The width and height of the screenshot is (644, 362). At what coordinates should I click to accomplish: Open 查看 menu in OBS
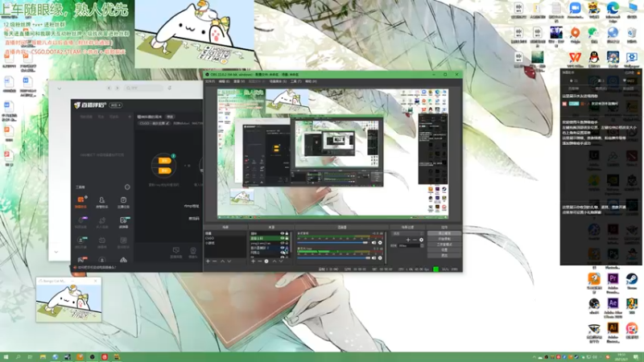(239, 81)
